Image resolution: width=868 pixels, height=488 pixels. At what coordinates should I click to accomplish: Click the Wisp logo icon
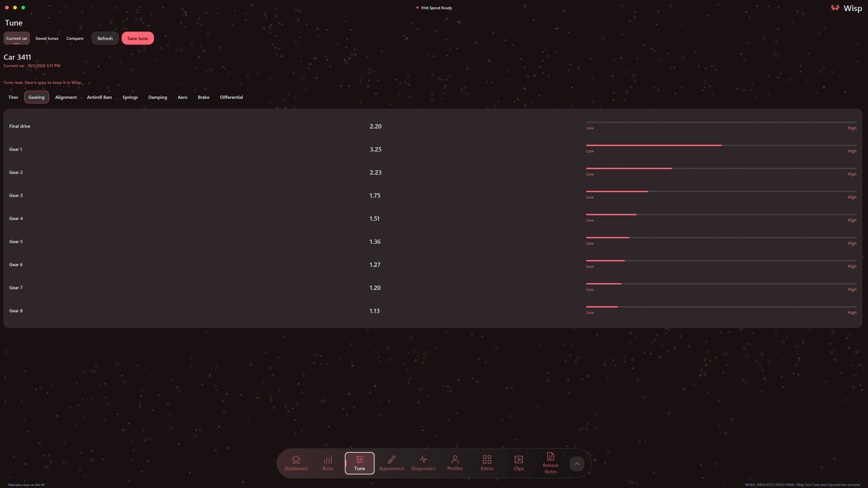[x=835, y=8]
